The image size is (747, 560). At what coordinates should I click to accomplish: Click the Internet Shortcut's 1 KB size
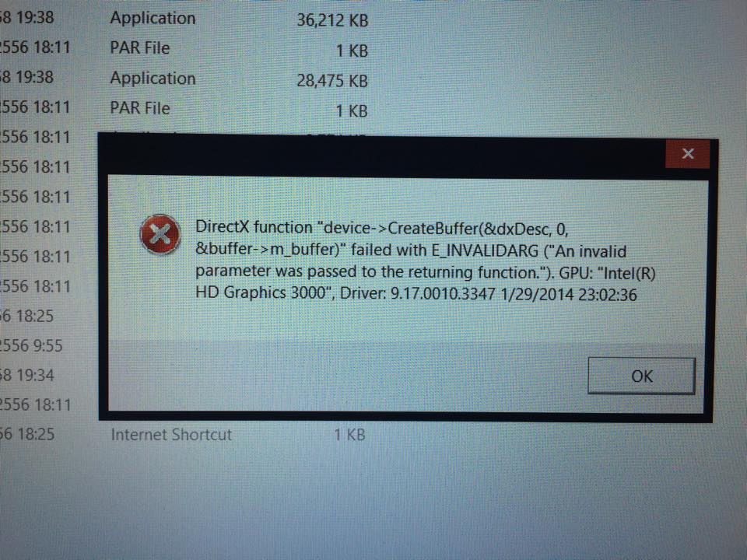pyautogui.click(x=349, y=435)
